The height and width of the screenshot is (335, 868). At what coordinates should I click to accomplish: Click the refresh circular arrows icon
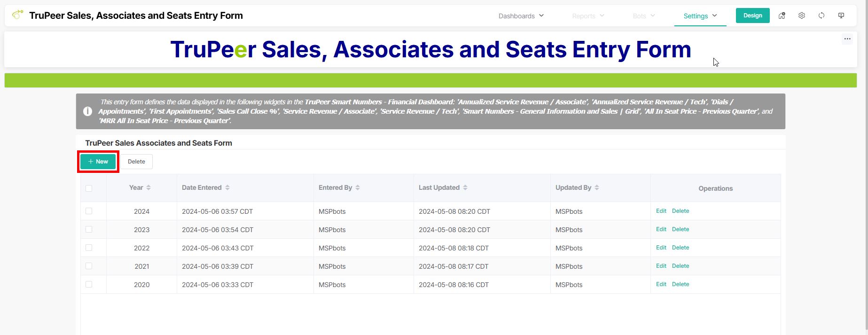pos(821,16)
